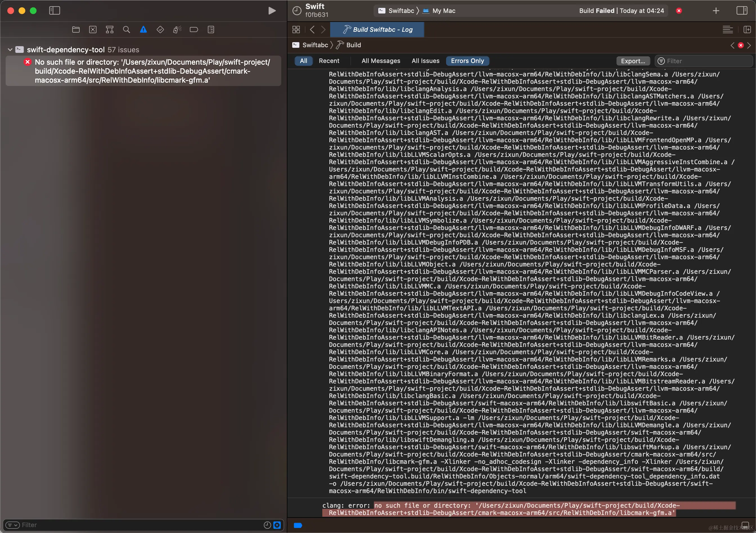Show All Messages in build log
756x533 pixels.
(x=381, y=61)
